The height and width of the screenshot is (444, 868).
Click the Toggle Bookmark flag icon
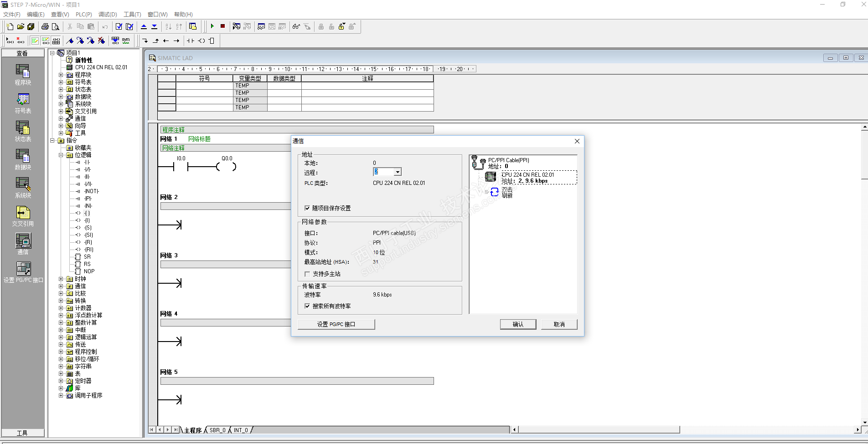70,41
